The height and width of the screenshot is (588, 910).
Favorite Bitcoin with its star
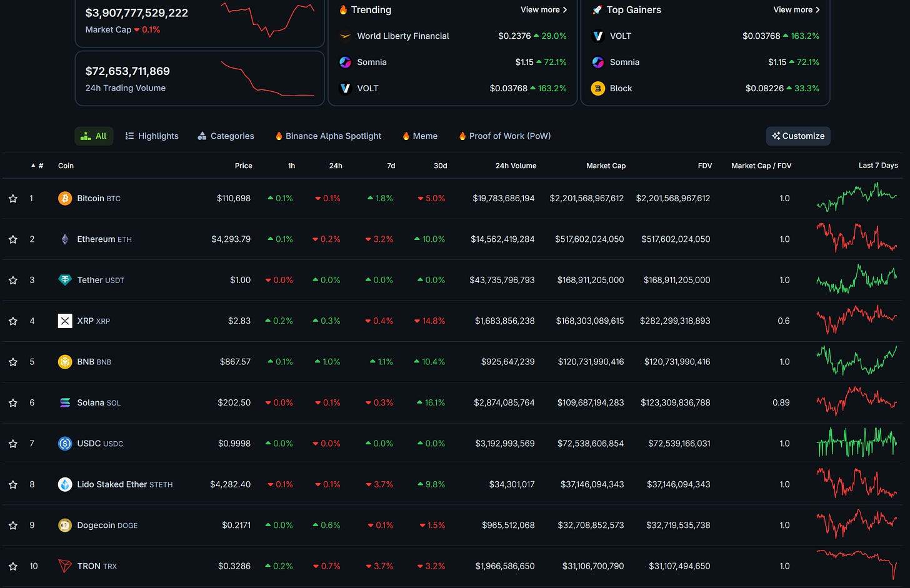click(x=13, y=199)
